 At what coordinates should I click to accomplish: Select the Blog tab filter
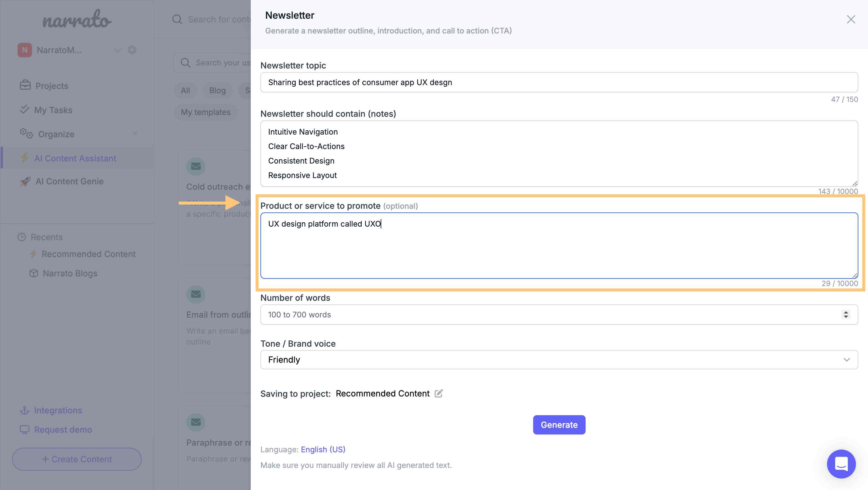click(x=218, y=90)
